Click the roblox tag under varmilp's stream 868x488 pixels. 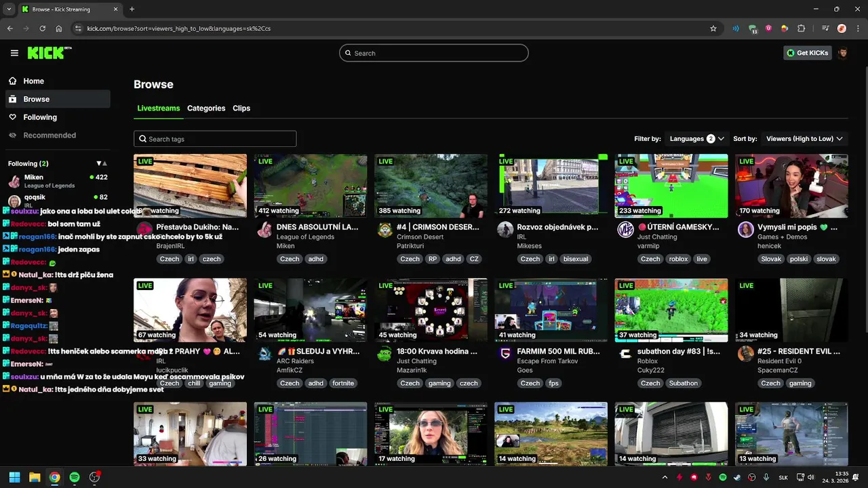tap(678, 259)
